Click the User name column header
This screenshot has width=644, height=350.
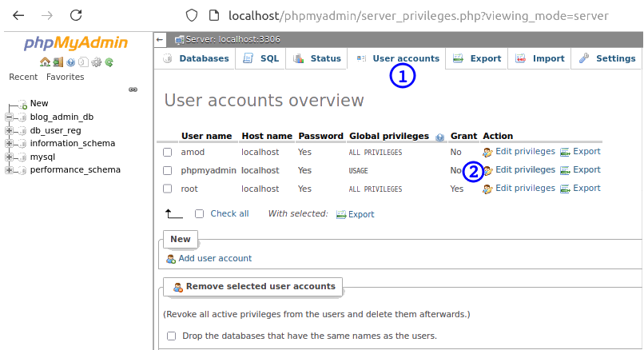point(207,136)
